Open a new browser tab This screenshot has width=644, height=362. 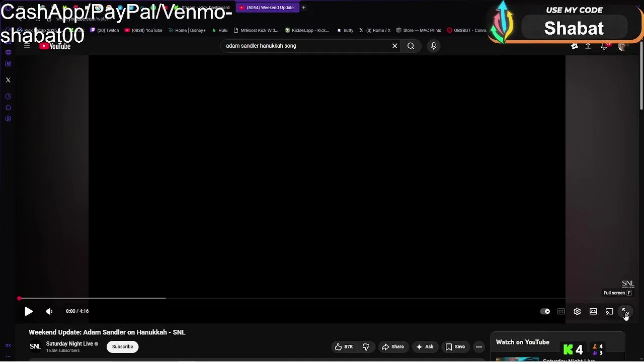303,8
